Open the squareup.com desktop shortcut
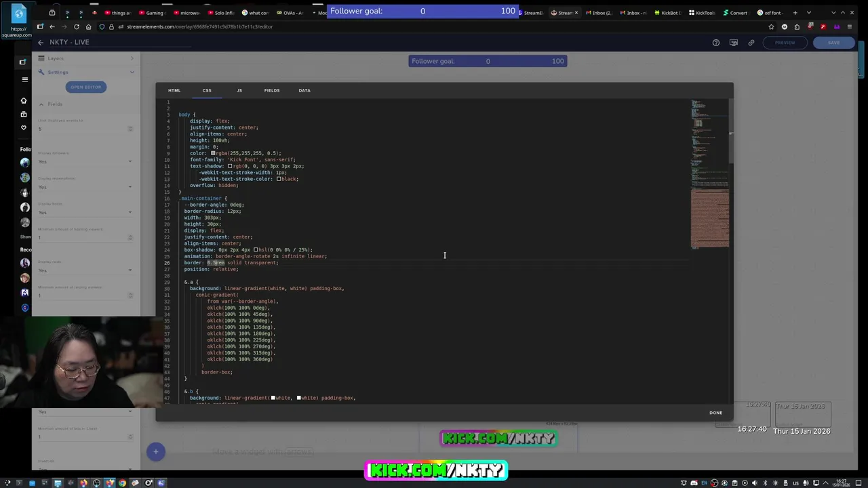 point(18,20)
